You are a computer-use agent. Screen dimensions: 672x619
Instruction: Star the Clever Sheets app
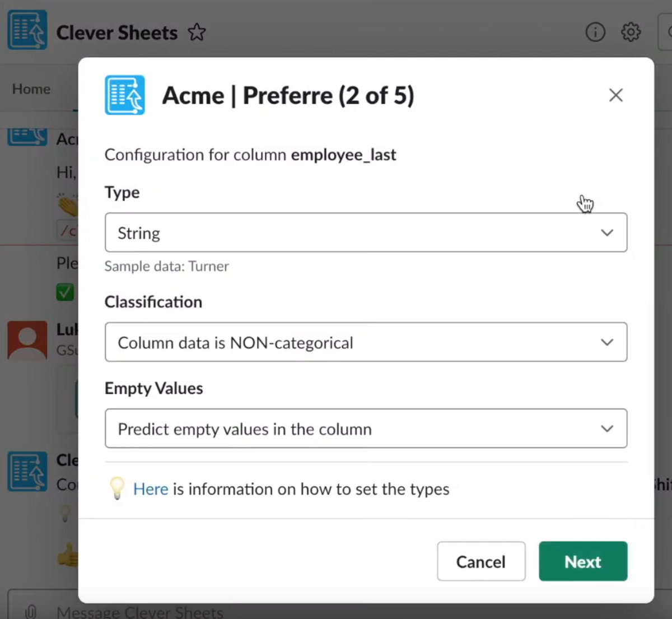click(x=197, y=32)
